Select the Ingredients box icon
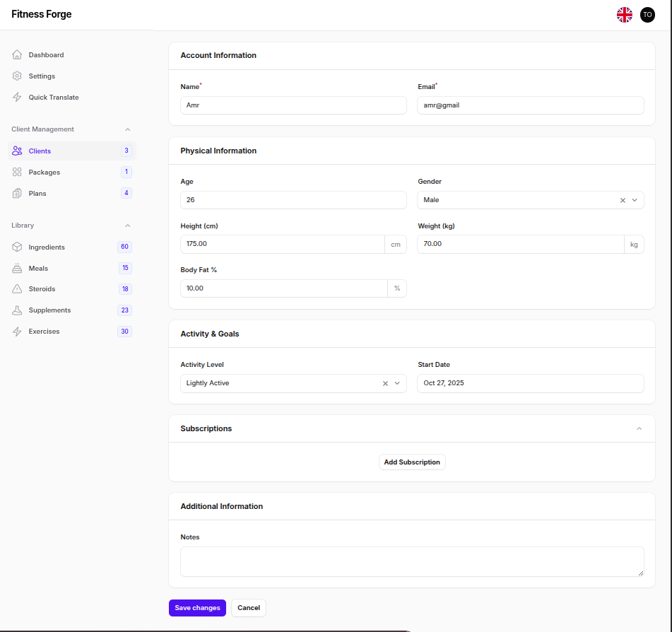Viewport: 672px width, 632px height. (16, 247)
